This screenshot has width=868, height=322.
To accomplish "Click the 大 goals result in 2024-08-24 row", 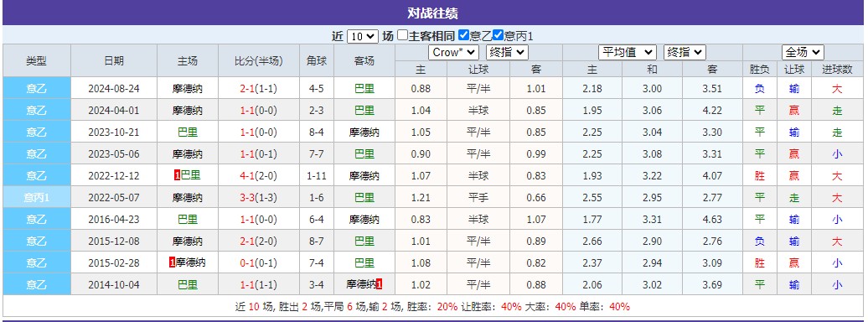I will 837,89.
